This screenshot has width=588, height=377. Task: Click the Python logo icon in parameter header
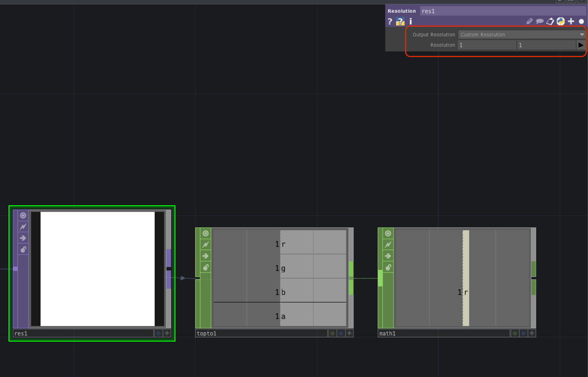(561, 22)
